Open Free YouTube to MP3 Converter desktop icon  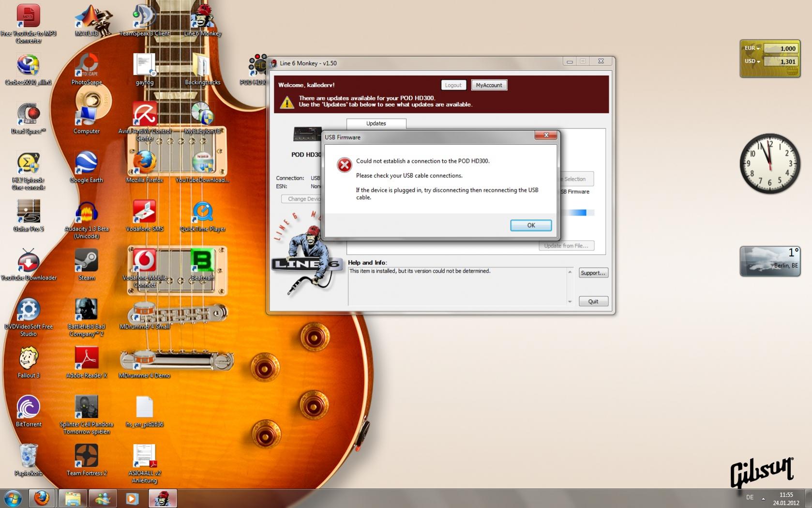pyautogui.click(x=28, y=23)
